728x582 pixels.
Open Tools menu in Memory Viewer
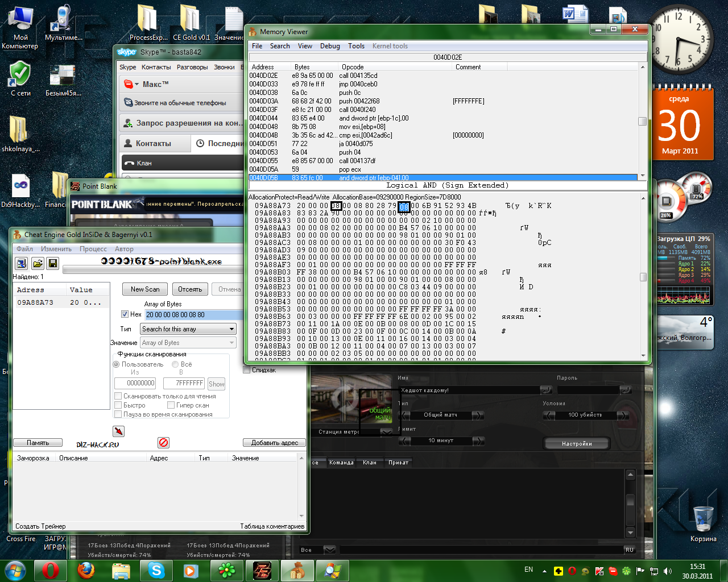357,46
